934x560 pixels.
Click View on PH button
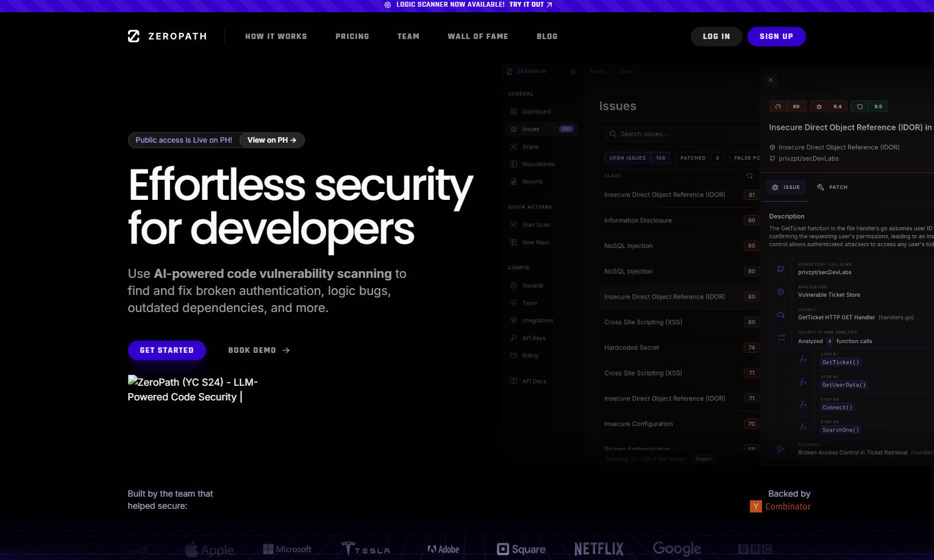(x=272, y=140)
